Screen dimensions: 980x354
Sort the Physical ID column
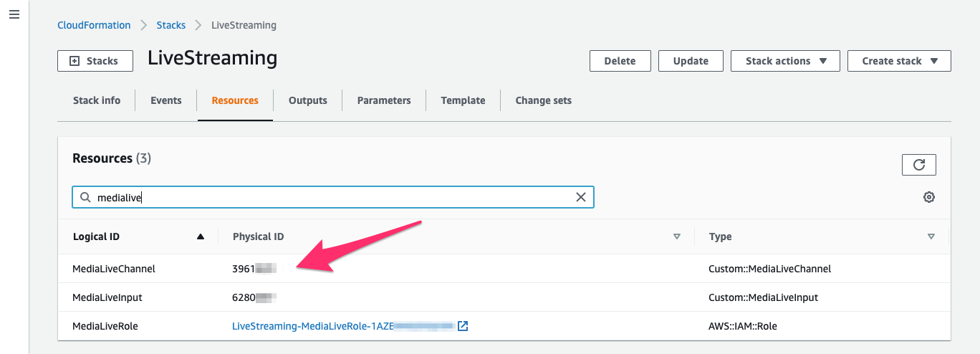click(x=677, y=236)
